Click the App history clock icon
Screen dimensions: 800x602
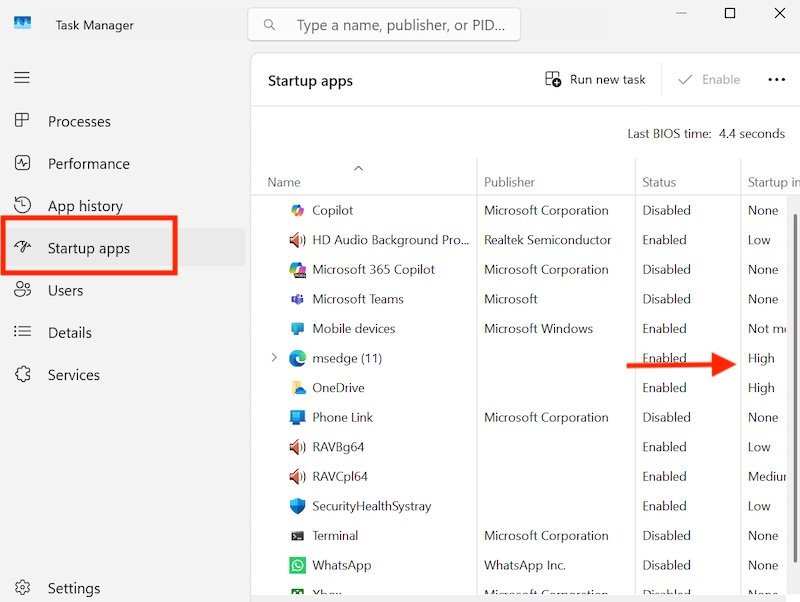tap(22, 205)
